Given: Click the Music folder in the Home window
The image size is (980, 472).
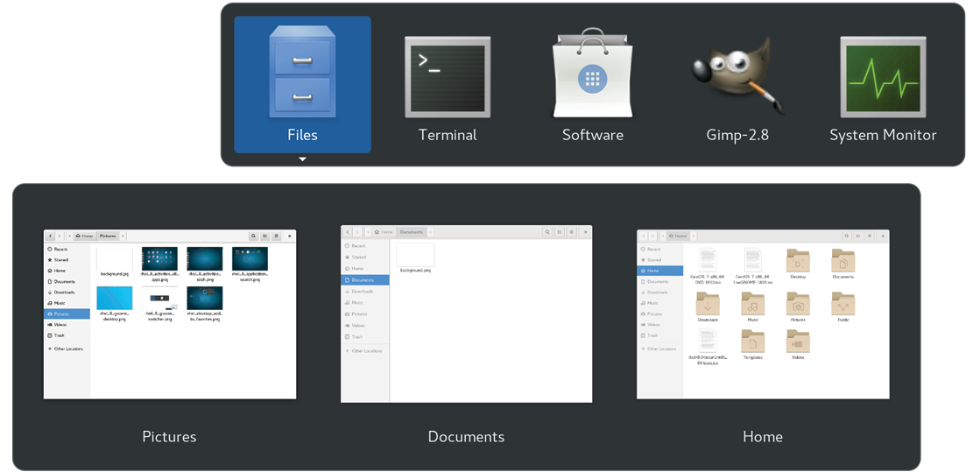Looking at the screenshot, I should pyautogui.click(x=753, y=306).
